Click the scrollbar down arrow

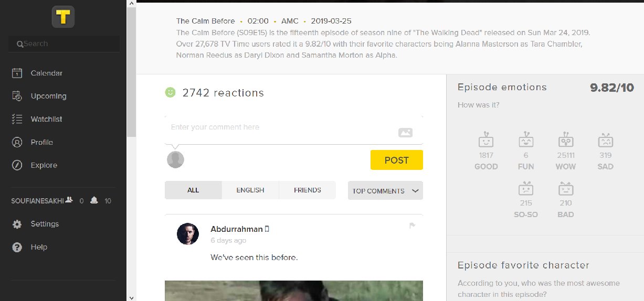click(x=131, y=297)
